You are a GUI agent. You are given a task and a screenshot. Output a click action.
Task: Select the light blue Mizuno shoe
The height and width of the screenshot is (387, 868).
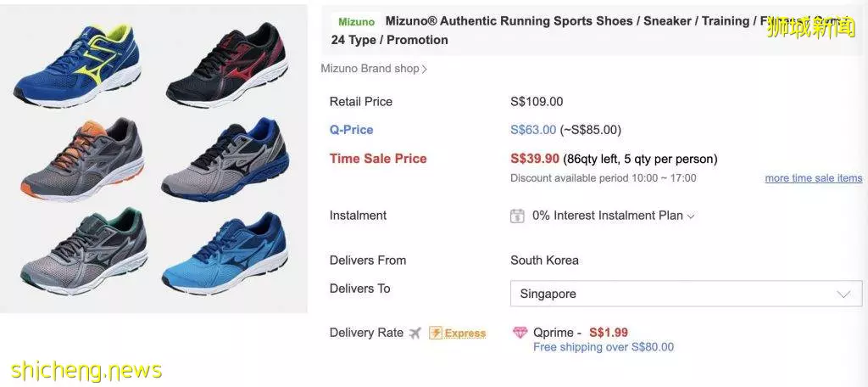pos(225,252)
